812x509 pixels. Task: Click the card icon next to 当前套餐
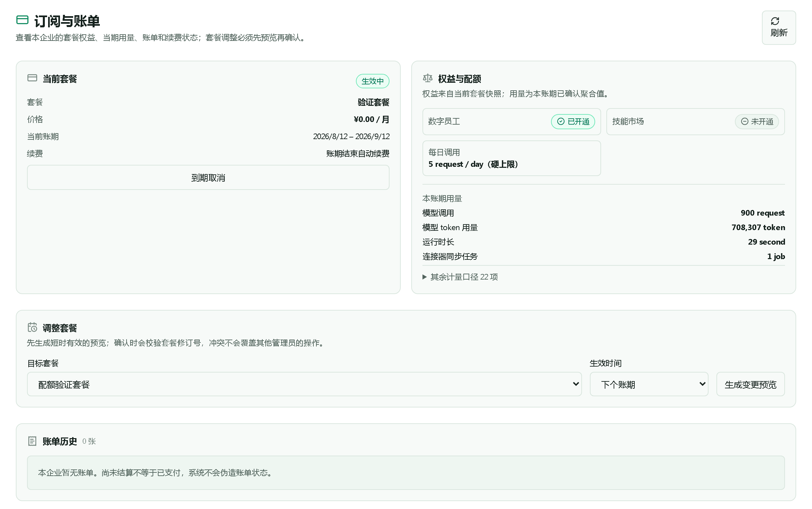32,78
